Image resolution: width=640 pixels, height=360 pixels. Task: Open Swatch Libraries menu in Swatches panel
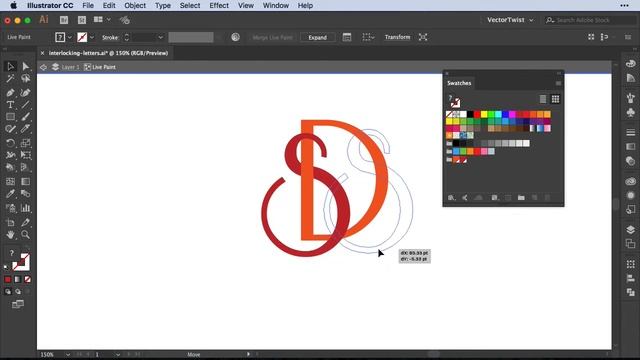(x=451, y=198)
